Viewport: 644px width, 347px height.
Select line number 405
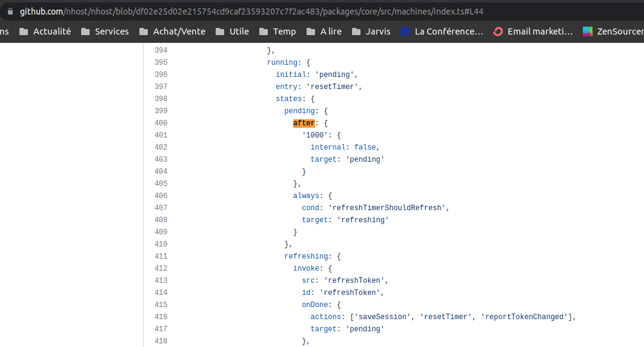[x=161, y=183]
